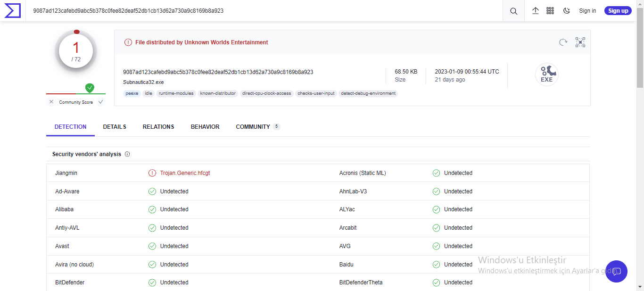This screenshot has width=644, height=291.
Task: Click the community count badge 5
Action: click(276, 126)
